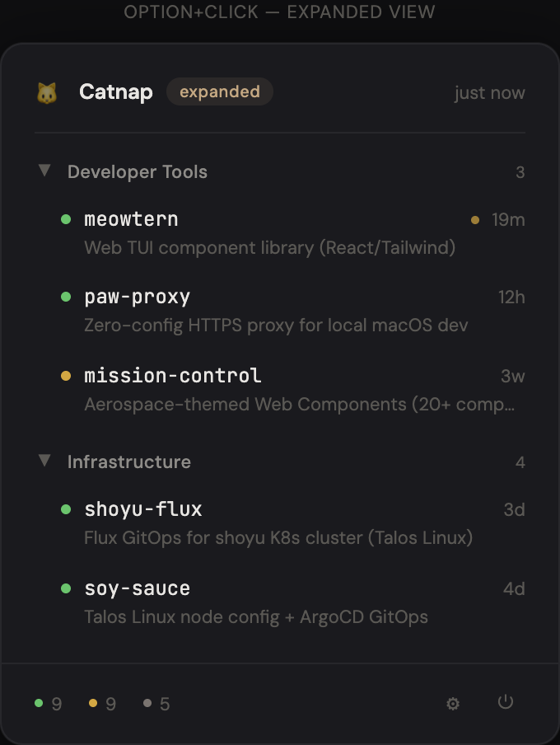This screenshot has width=560, height=745.
Task: Select the mission-control project name
Action: [x=173, y=376]
